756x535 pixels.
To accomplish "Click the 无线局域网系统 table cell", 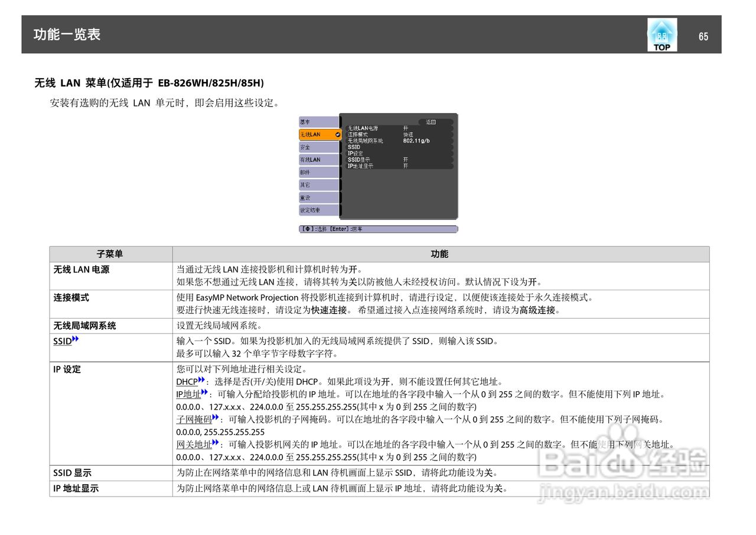I will (110, 326).
